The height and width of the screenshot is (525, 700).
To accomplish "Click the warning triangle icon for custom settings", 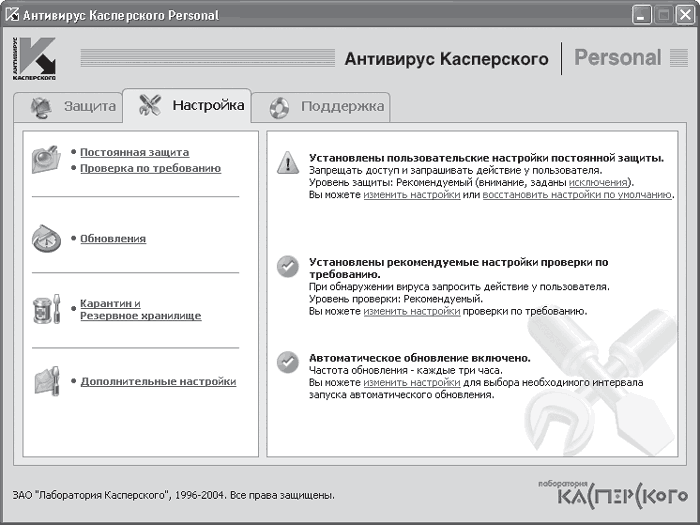I will (288, 162).
